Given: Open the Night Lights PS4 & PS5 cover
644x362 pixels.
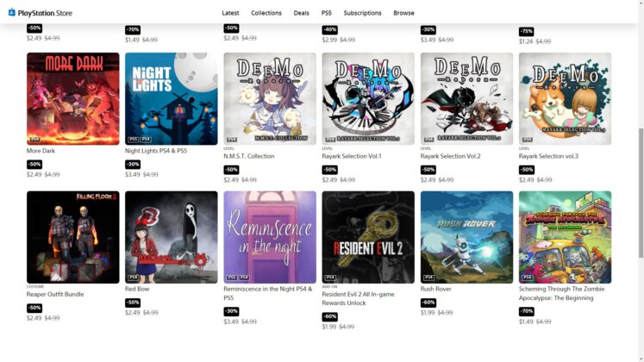Looking at the screenshot, I should pyautogui.click(x=172, y=98).
